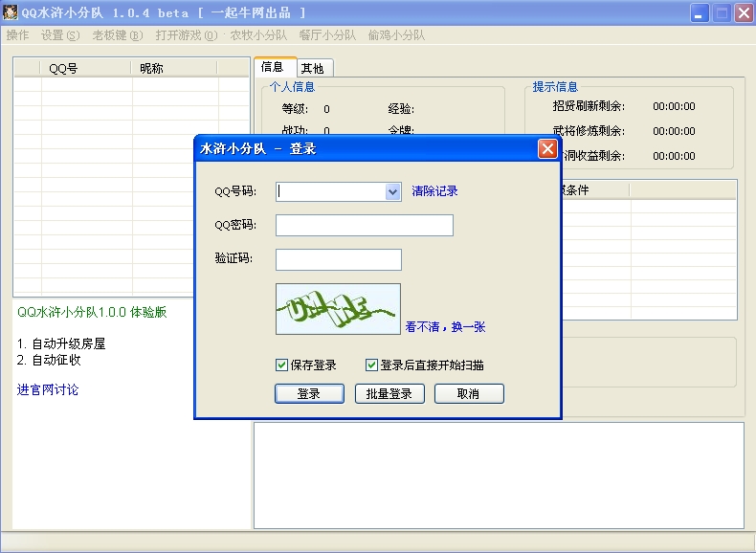Open the 餐厅小分队 menu
The width and height of the screenshot is (756, 553).
point(327,35)
